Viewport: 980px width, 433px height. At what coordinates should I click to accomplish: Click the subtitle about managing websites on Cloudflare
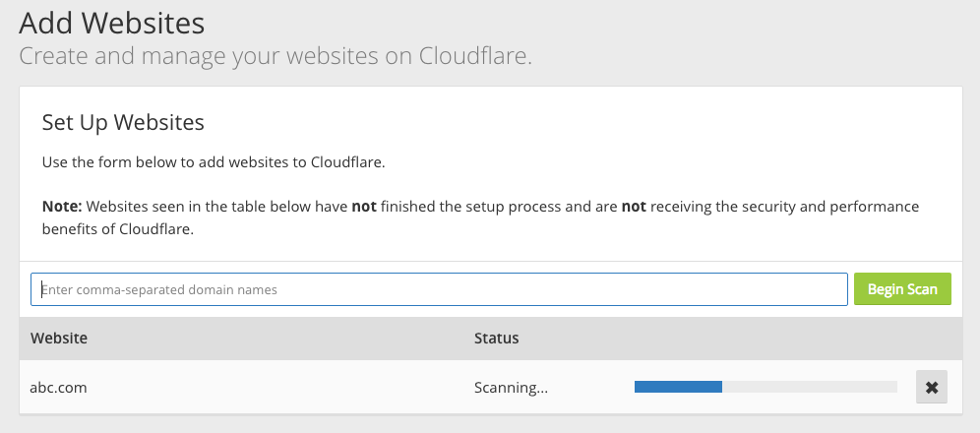point(276,56)
